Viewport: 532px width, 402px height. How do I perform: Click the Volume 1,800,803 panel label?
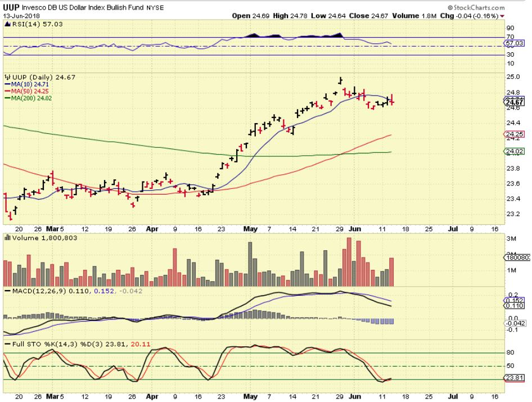tap(44, 238)
